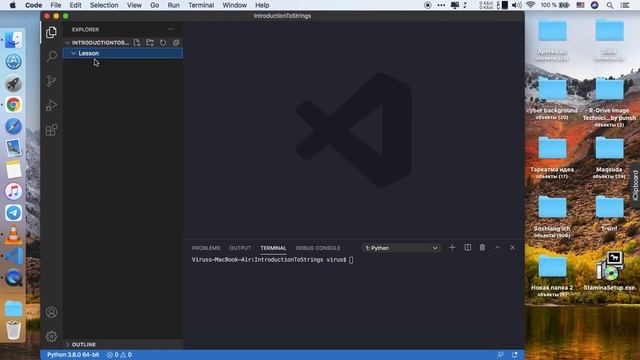640x360 pixels.
Task: Select Python 3.8.0 64-bit interpreter
Action: tap(73, 355)
